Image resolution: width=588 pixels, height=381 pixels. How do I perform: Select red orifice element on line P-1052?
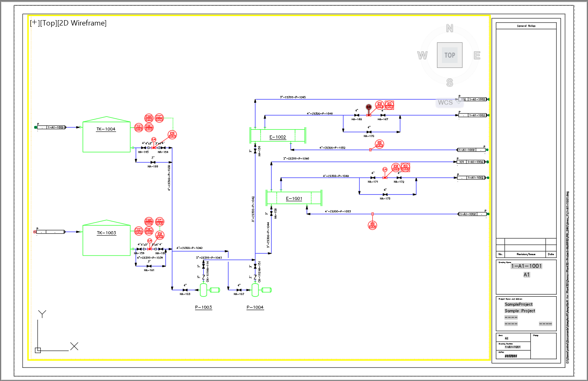coord(370,150)
